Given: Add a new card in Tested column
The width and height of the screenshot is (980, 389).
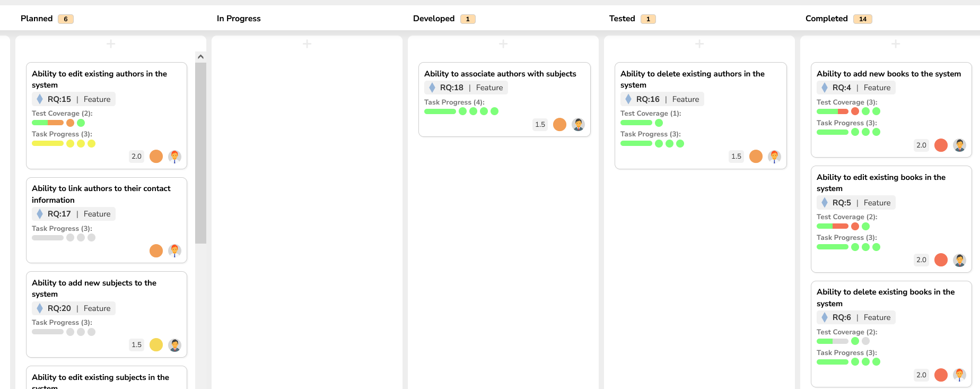Looking at the screenshot, I should (699, 44).
